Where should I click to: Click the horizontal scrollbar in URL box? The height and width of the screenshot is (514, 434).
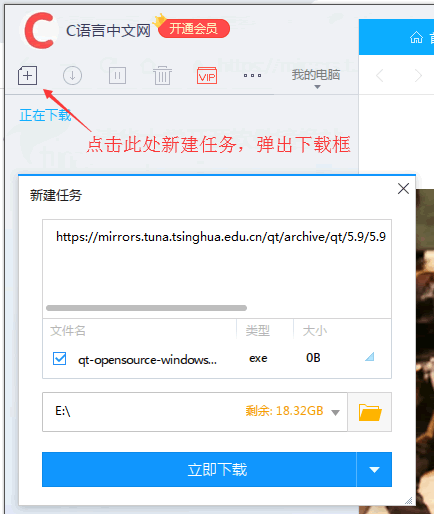[x=146, y=308]
